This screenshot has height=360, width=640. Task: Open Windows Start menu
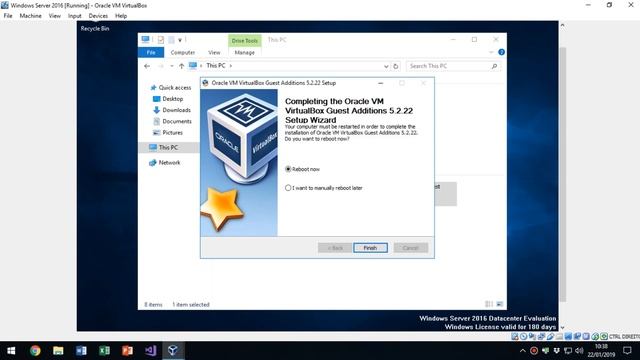coord(11,351)
